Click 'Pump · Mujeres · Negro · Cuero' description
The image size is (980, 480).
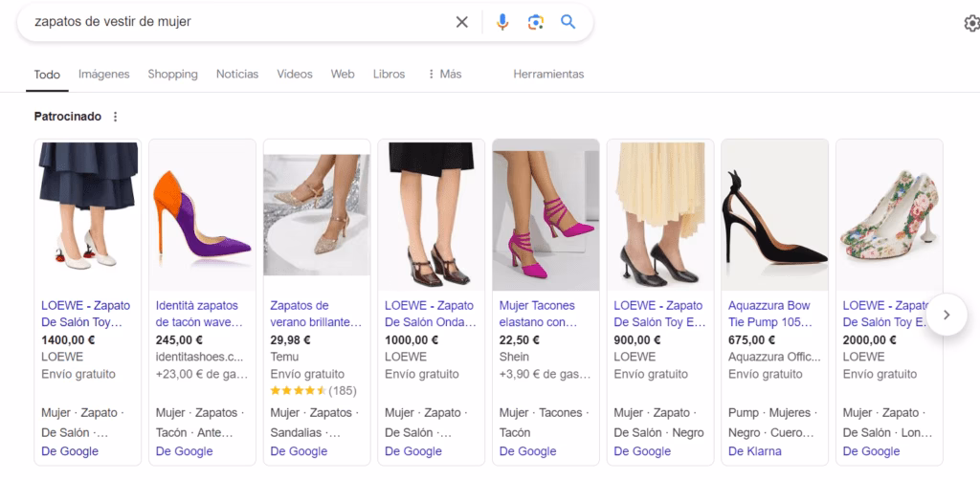pyautogui.click(x=772, y=423)
